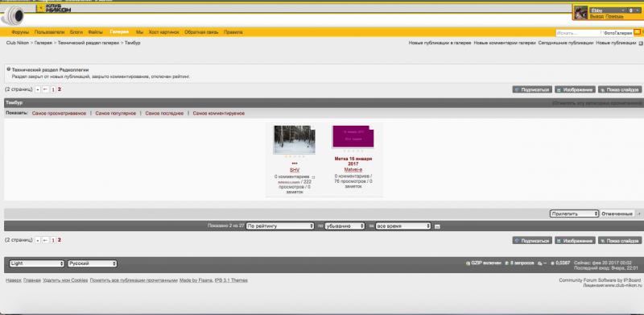Open the notifications counter dropdown
This screenshot has width=644, height=315.
pos(633,10)
